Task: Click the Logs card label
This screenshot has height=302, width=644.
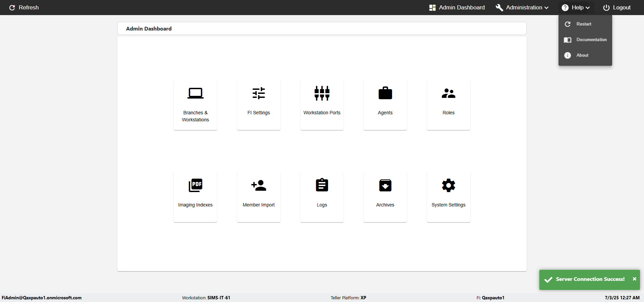Action: 322,205
